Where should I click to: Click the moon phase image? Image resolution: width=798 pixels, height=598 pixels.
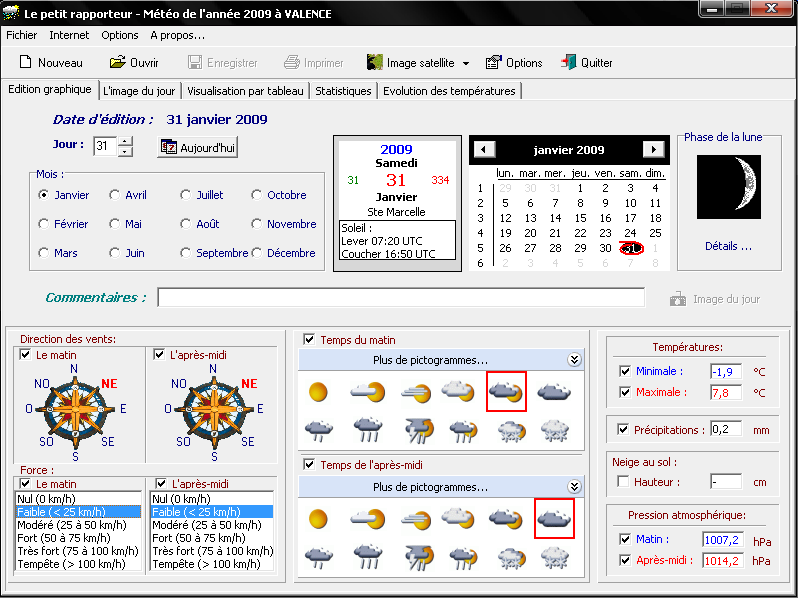(x=729, y=187)
